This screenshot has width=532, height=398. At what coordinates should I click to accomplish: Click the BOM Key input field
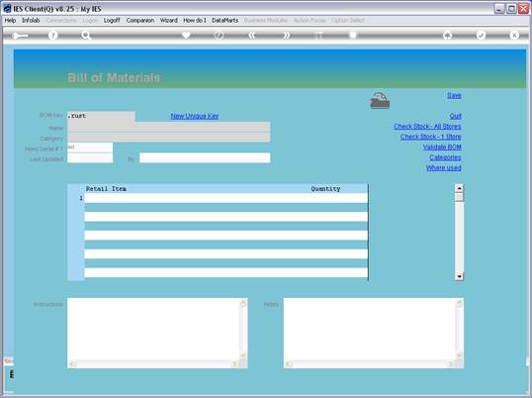coord(101,116)
